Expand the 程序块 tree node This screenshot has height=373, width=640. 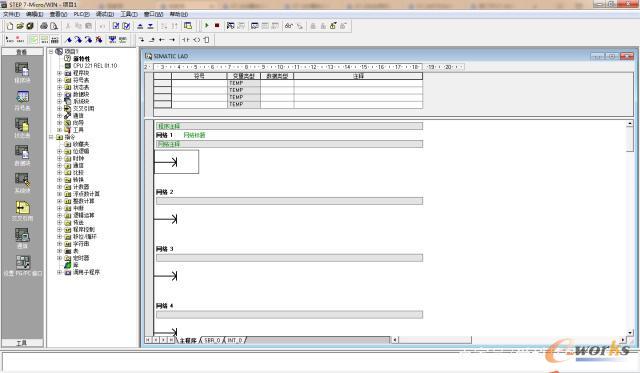click(x=60, y=73)
